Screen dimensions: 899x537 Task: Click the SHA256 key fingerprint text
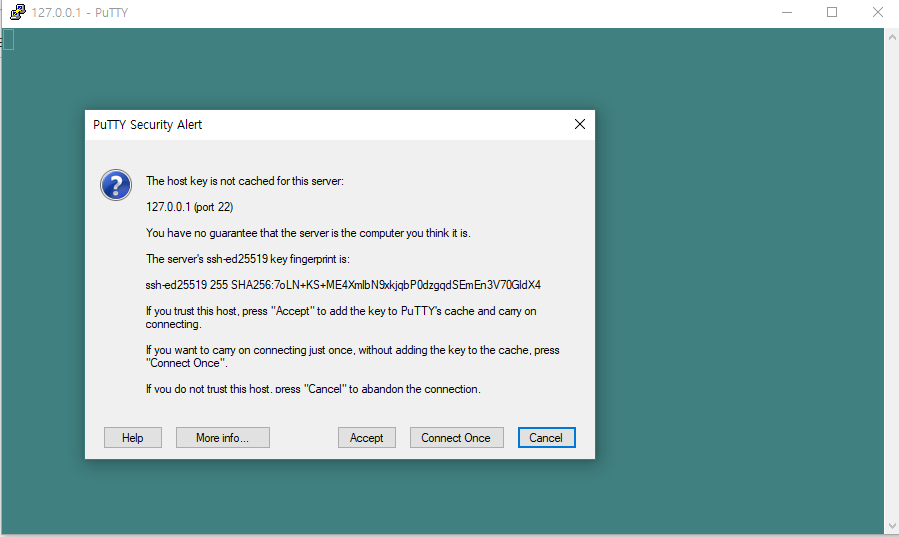[343, 285]
